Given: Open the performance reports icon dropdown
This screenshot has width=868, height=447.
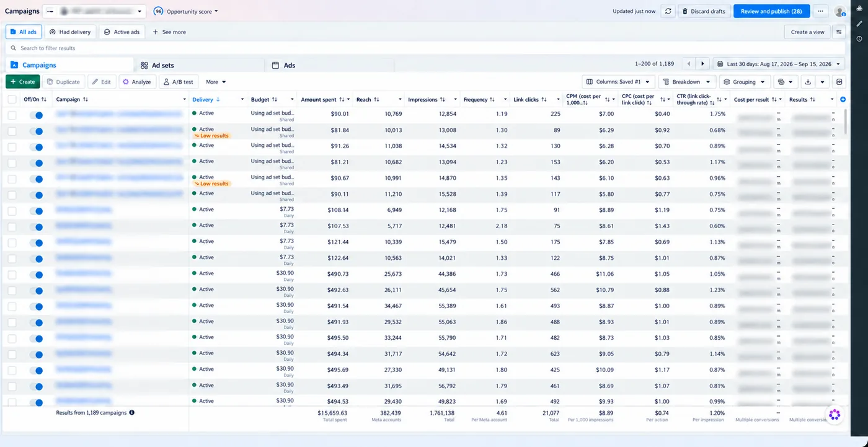Looking at the screenshot, I should tap(786, 82).
